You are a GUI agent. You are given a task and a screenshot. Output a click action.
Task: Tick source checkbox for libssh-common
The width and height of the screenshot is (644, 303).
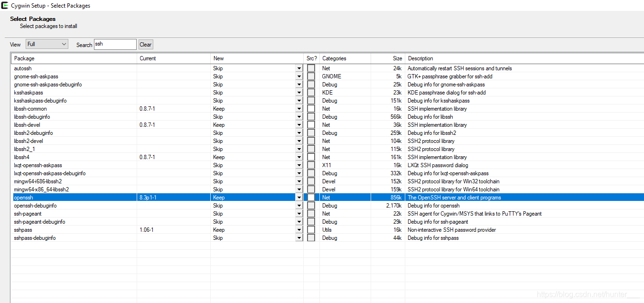click(311, 109)
